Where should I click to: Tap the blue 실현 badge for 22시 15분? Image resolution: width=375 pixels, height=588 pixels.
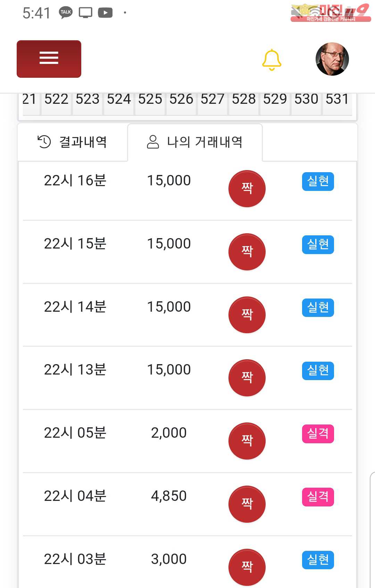click(x=318, y=244)
